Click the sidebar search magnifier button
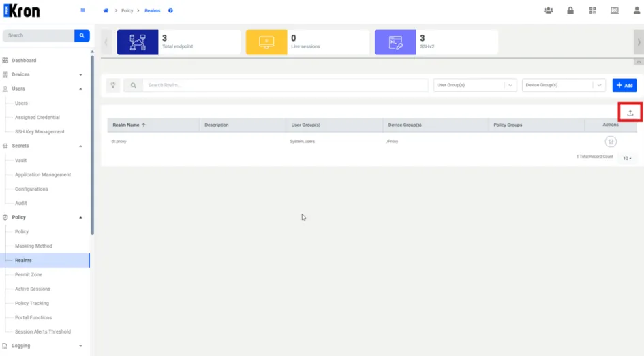This screenshot has width=644, height=356. click(x=82, y=35)
